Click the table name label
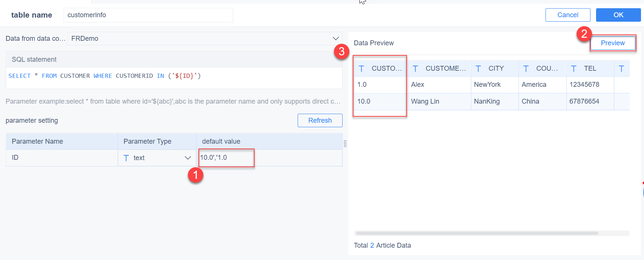Screen dimensions: 644x260 31,15
